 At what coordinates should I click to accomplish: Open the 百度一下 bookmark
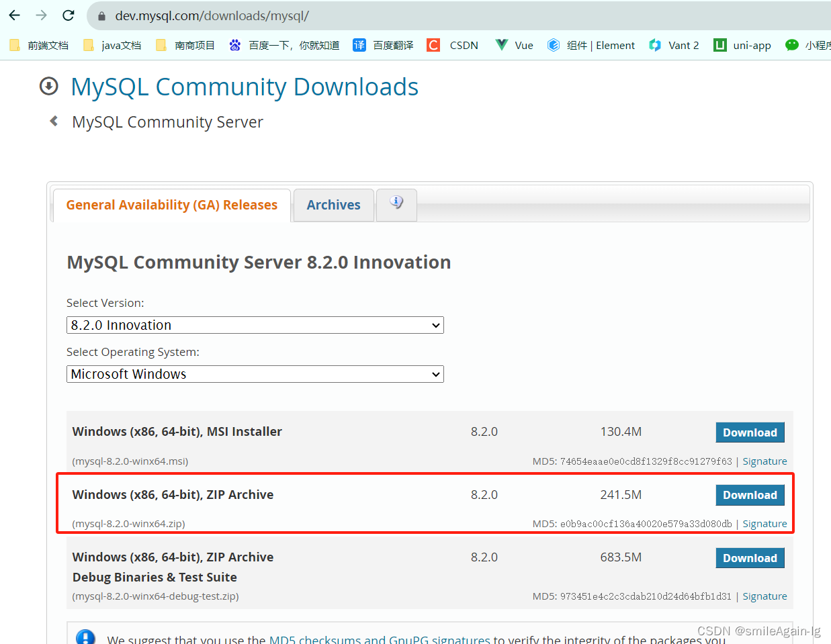tap(284, 45)
